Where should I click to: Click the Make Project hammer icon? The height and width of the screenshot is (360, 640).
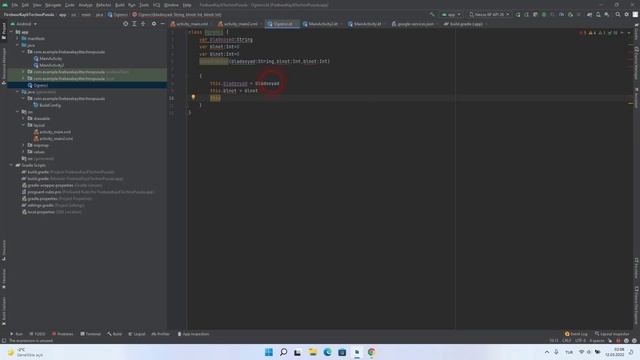coord(432,14)
